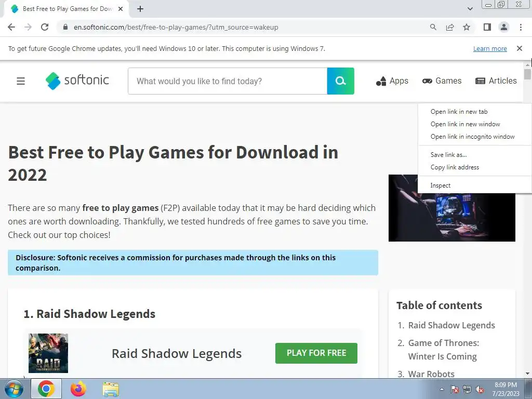
Task: Click the address bar URL
Action: 176,27
